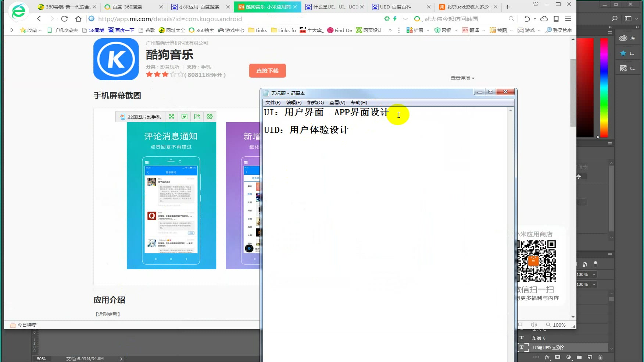The width and height of the screenshot is (644, 362).
Task: Click the save icon on screenshot toolbar
Action: 184,117
